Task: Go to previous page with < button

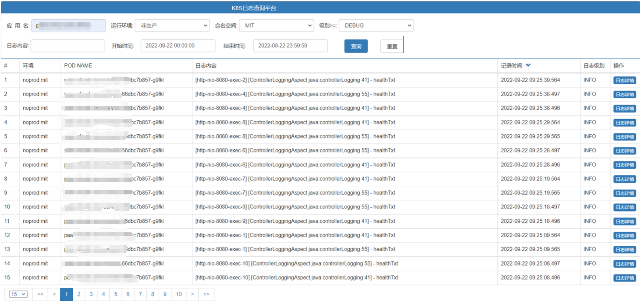Action: click(54, 294)
